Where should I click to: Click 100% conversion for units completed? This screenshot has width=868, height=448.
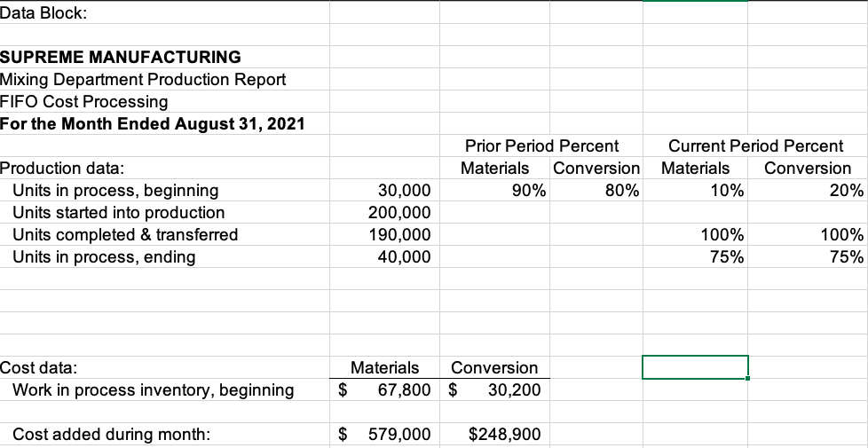click(x=808, y=235)
